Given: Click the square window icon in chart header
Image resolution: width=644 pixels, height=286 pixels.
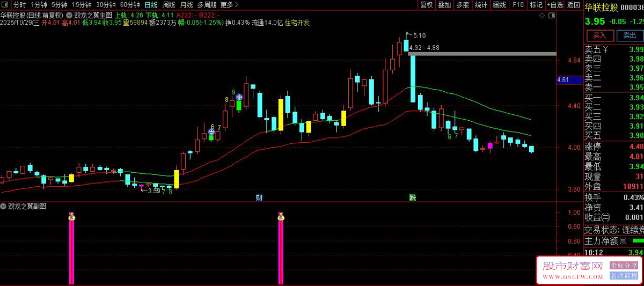Looking at the screenshot, I should (552, 16).
